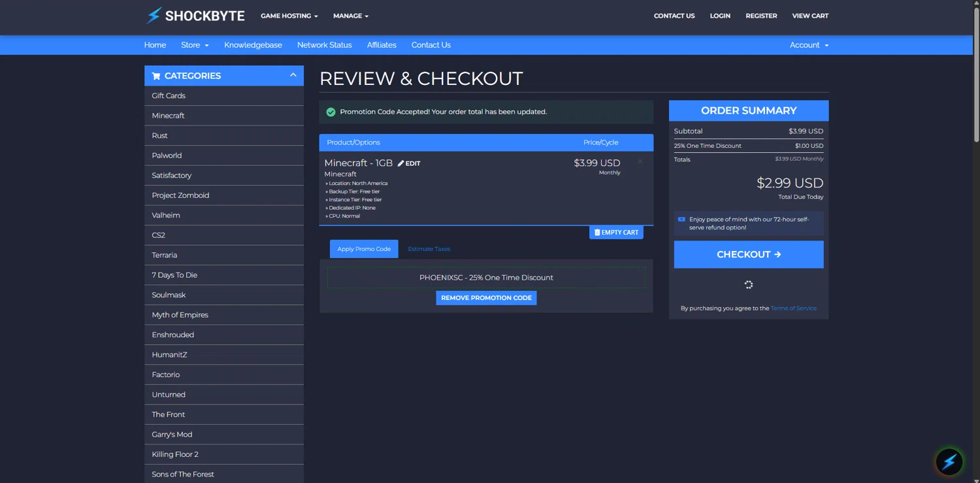Select CS2 category
This screenshot has height=483, width=980.
(x=224, y=235)
